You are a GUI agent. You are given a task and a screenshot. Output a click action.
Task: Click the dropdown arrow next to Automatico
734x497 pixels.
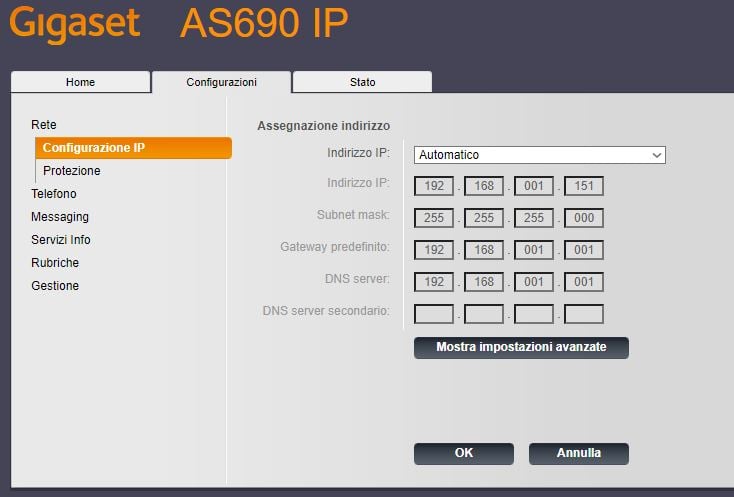[657, 155]
